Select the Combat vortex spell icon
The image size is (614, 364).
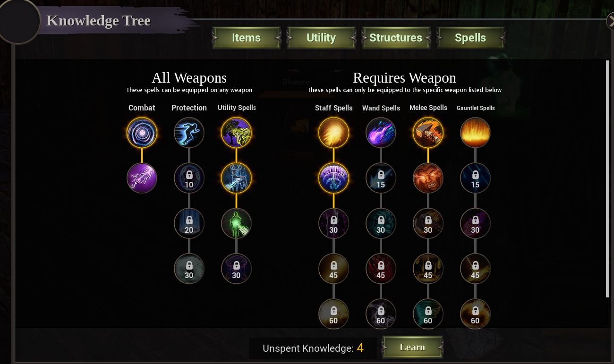(x=142, y=133)
